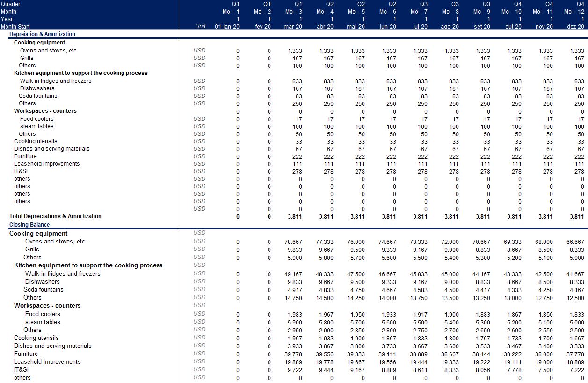Click the 'Mo - 6' month header
The width and height of the screenshot is (588, 383).
pyautogui.click(x=387, y=11)
